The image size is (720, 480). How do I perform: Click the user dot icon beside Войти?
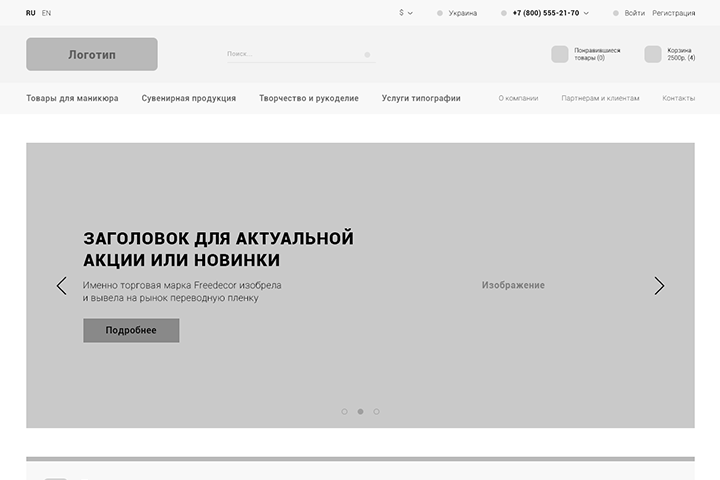click(616, 13)
